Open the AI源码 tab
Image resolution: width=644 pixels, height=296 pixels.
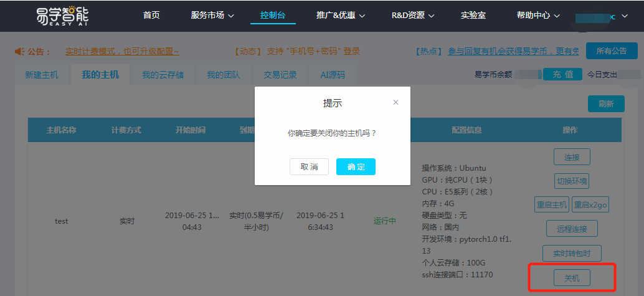click(x=332, y=75)
